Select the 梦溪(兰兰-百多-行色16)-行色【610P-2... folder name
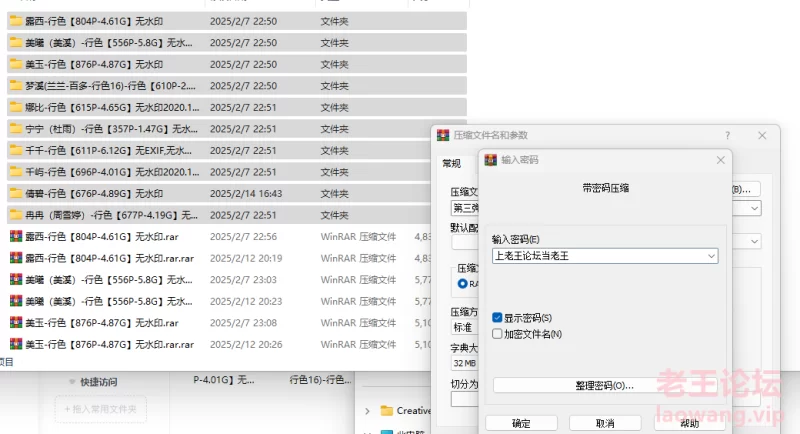The width and height of the screenshot is (800, 434). click(x=111, y=86)
